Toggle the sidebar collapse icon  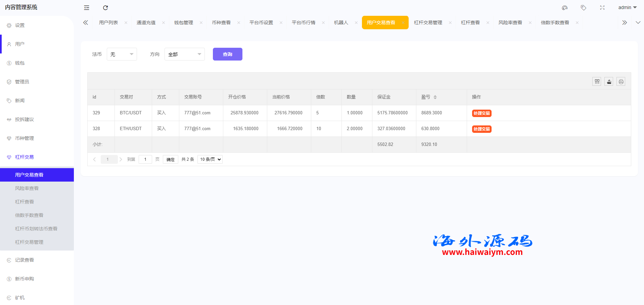(87, 8)
